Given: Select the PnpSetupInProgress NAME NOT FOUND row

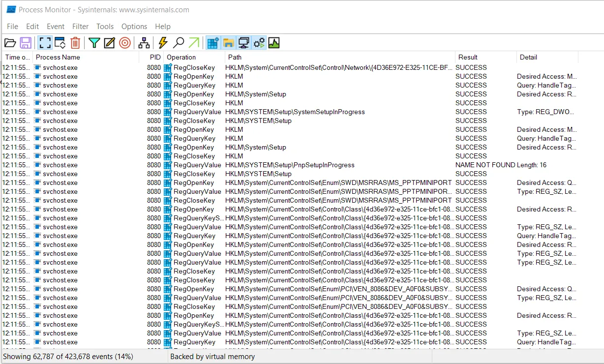Looking at the screenshot, I should pyautogui.click(x=302, y=165).
